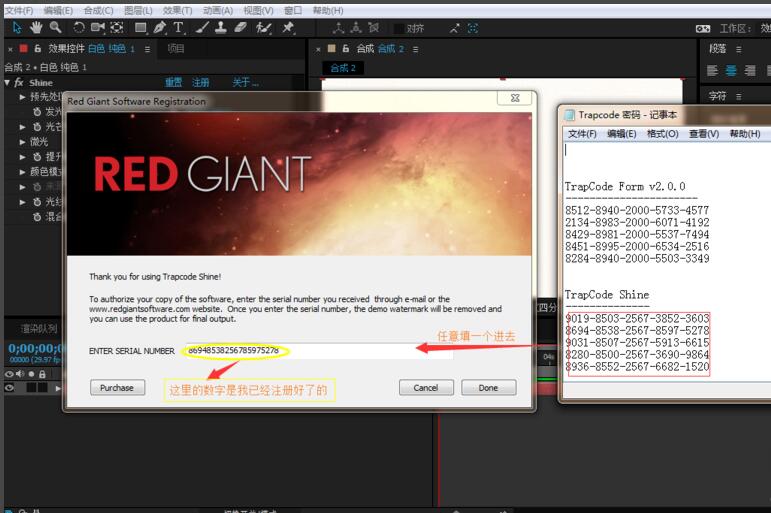The width and height of the screenshot is (771, 513).
Task: Expand the 微光 property group
Action: (22, 142)
